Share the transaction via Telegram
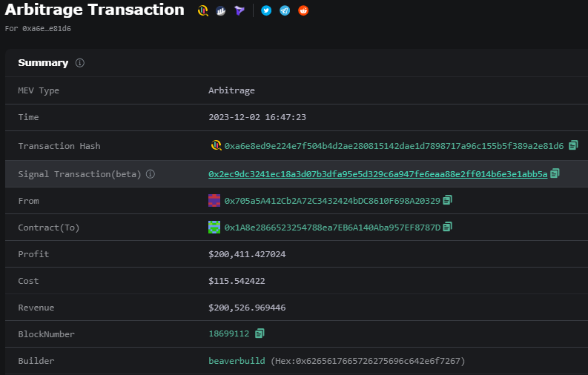The width and height of the screenshot is (588, 375). click(x=285, y=10)
